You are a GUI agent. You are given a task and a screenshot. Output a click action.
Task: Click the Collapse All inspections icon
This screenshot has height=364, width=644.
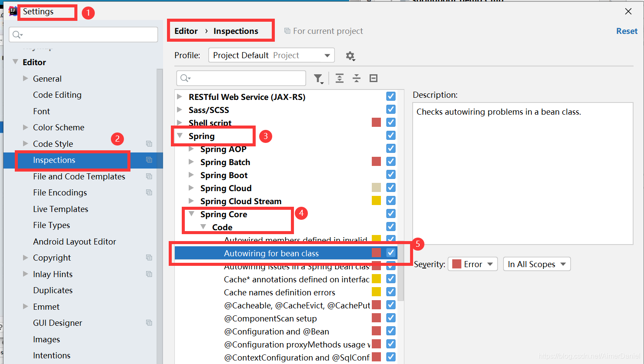pyautogui.click(x=357, y=78)
